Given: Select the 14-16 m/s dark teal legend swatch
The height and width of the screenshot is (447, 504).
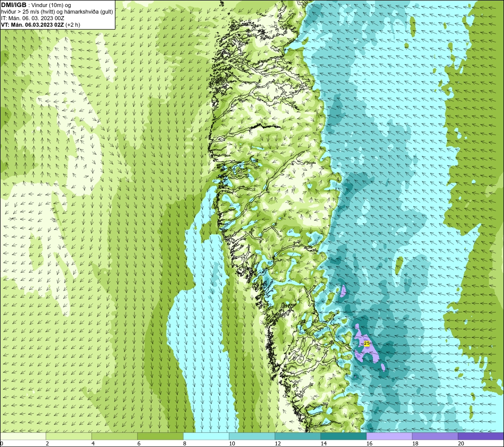Looking at the screenshot, I should pos(344,436).
